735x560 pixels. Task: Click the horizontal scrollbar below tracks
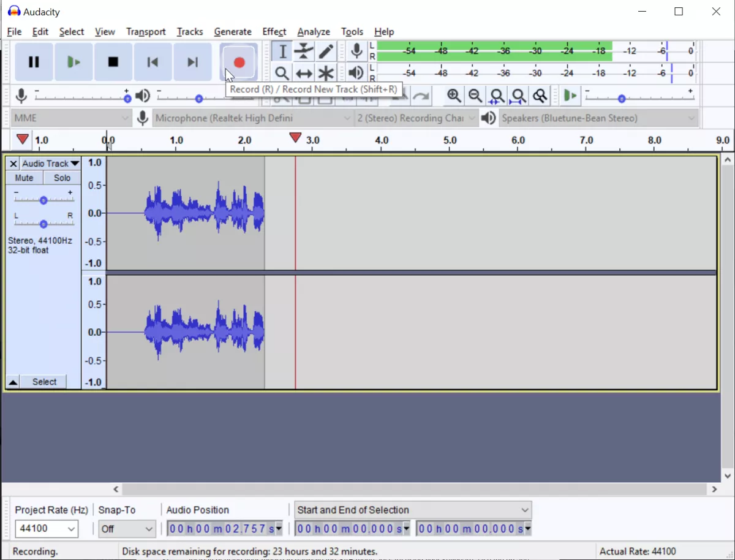415,490
